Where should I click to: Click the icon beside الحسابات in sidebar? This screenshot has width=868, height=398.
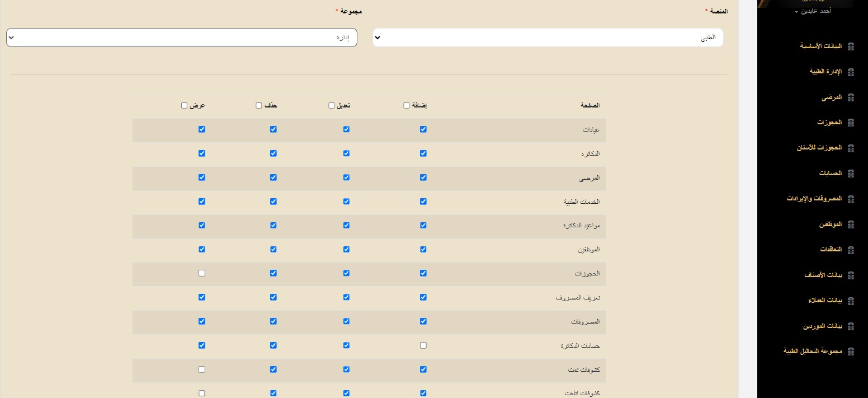pos(851,174)
